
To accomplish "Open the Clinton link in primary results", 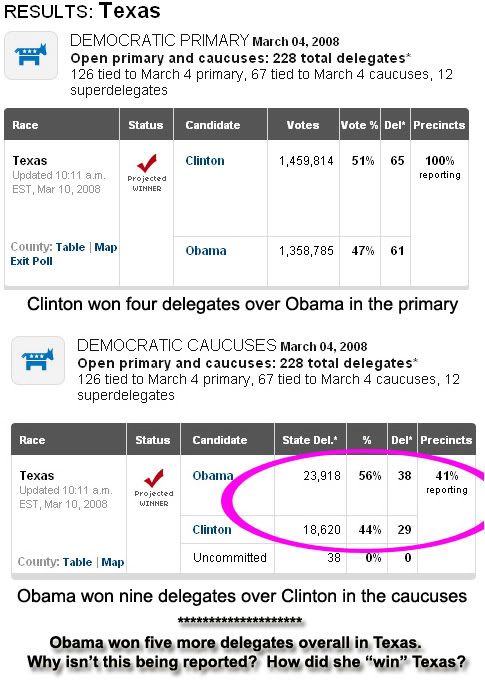I will pyautogui.click(x=205, y=161).
